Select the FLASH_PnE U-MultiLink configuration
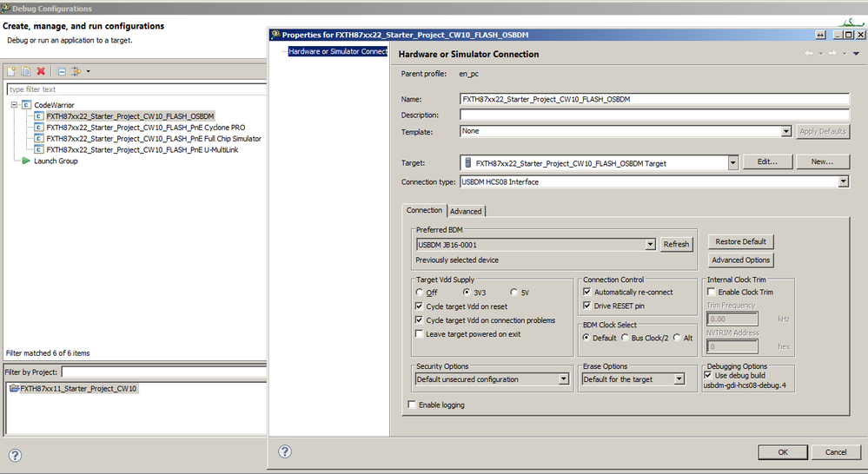The height and width of the screenshot is (474, 868). pos(142,150)
